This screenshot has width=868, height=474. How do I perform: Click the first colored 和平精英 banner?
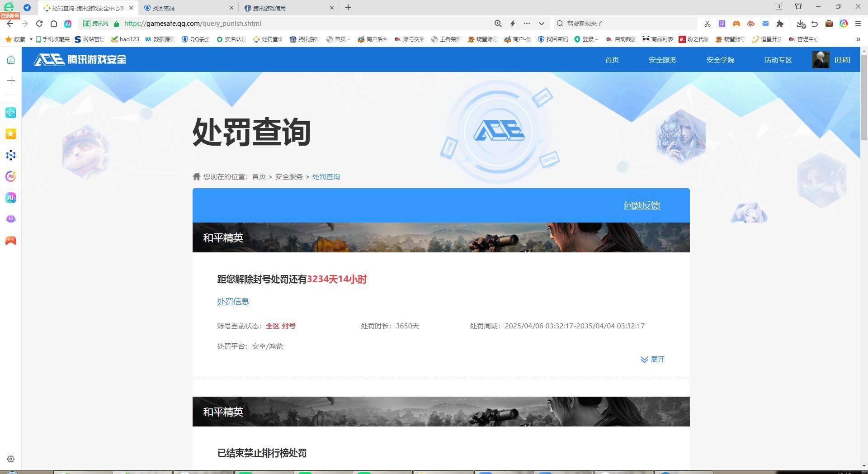tap(441, 237)
